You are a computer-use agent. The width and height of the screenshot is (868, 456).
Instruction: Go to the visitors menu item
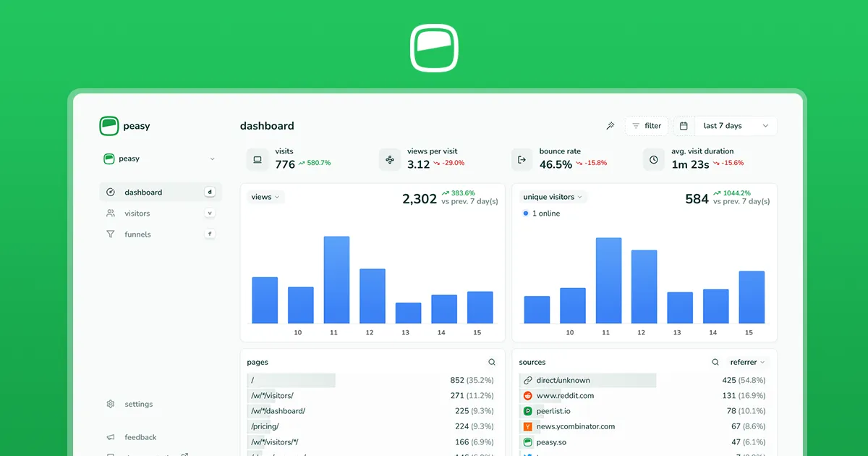tap(137, 214)
